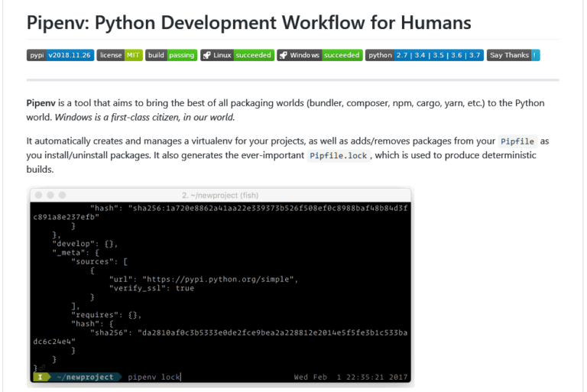The image size is (587, 392).
Task: Open the Linux succeeded badge
Action: tap(238, 55)
